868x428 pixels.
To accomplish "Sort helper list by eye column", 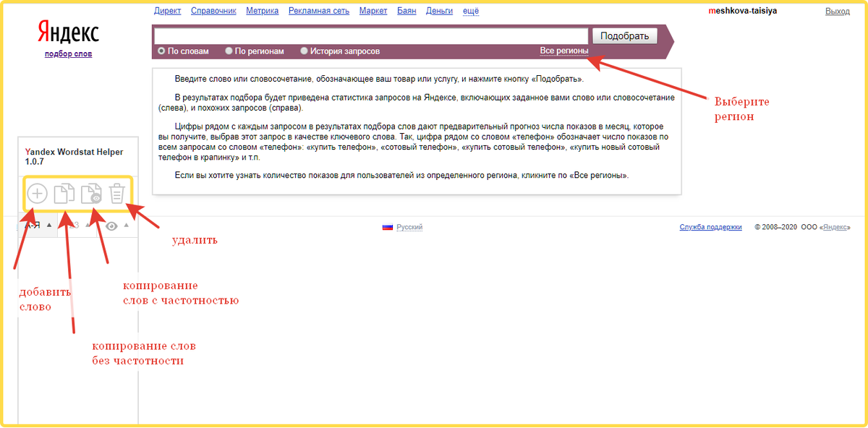I will 117,226.
